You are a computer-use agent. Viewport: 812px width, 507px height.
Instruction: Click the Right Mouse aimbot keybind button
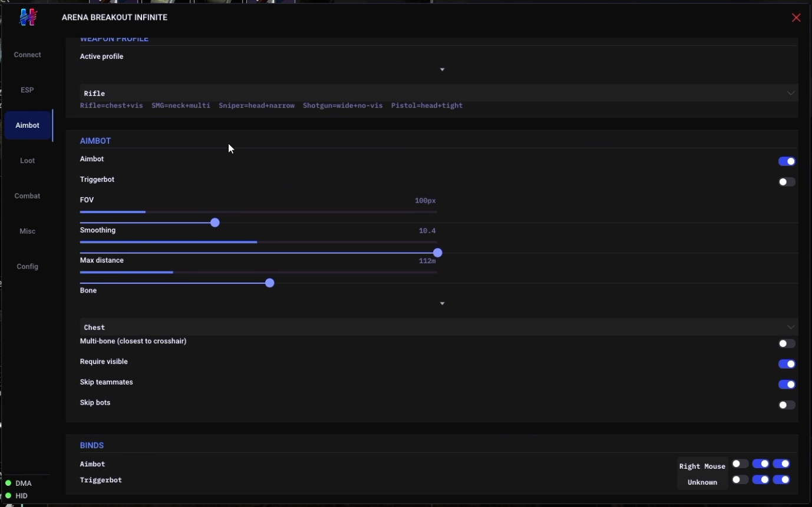[x=702, y=466]
